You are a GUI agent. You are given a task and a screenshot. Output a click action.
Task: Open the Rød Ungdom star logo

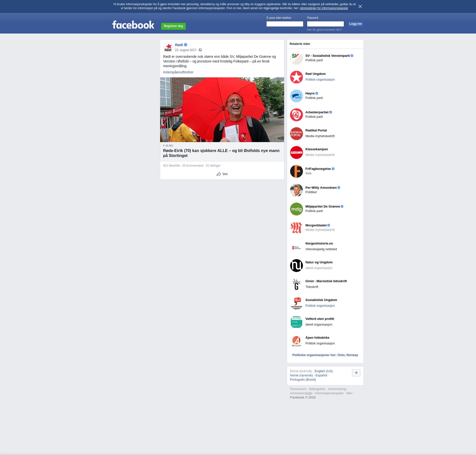click(297, 77)
